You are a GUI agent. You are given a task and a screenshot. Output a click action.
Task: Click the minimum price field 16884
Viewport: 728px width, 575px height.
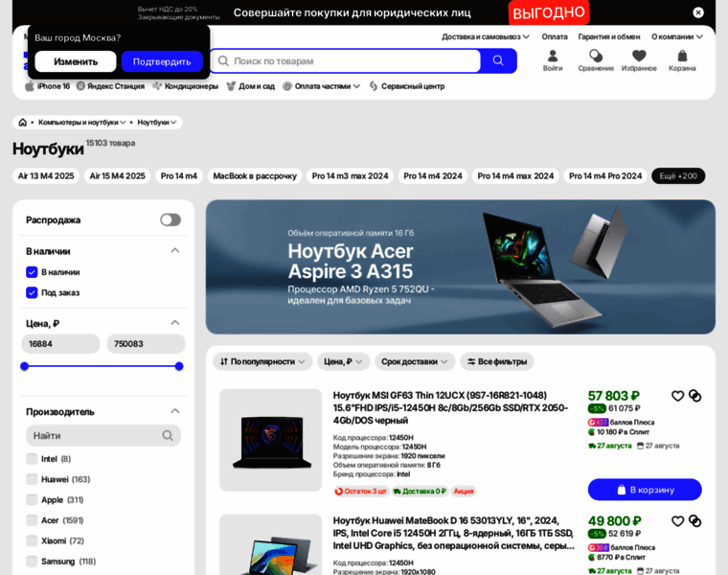[x=60, y=344]
